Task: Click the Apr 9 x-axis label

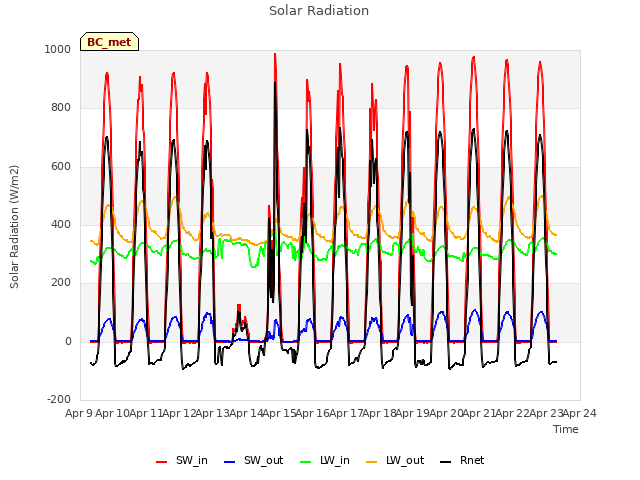Action: click(79, 413)
